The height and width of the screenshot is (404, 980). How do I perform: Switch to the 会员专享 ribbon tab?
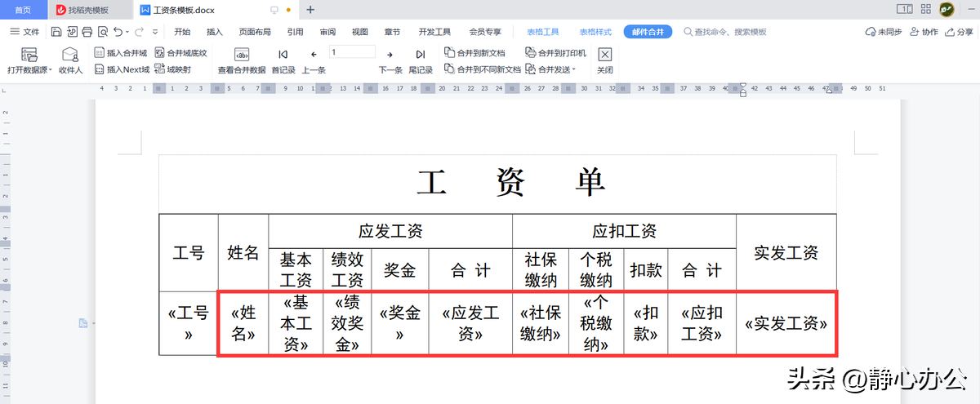point(485,32)
